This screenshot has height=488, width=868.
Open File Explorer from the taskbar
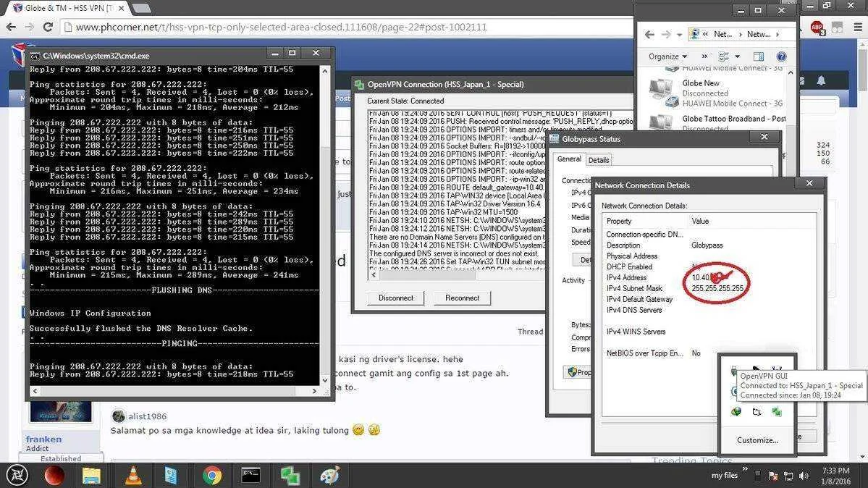pos(91,476)
